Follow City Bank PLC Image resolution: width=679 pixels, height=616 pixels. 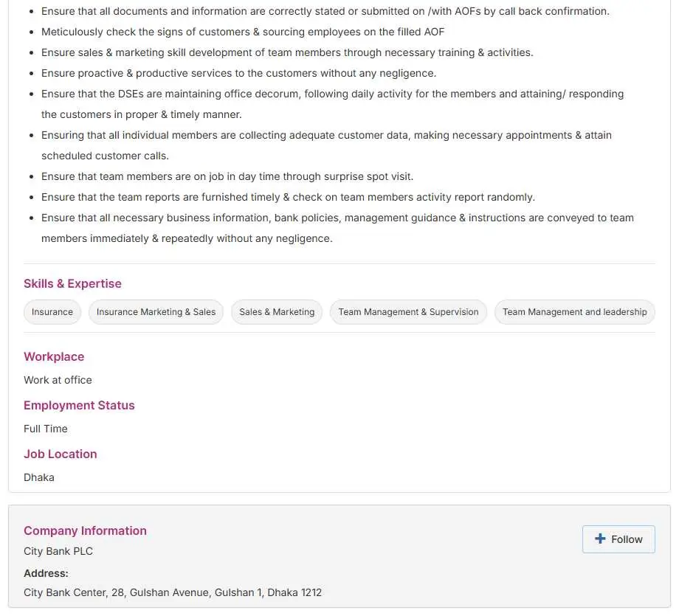pyautogui.click(x=618, y=539)
